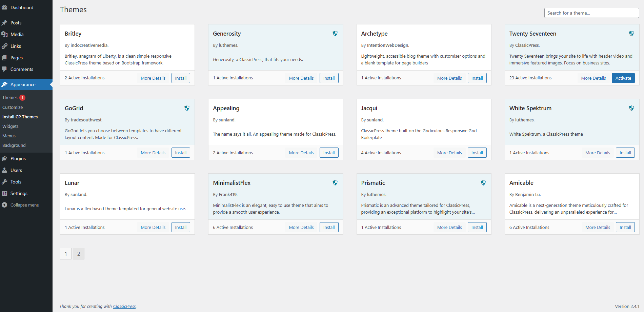Click the Posts pushpin icon
This screenshot has width=644, height=312.
(4, 23)
